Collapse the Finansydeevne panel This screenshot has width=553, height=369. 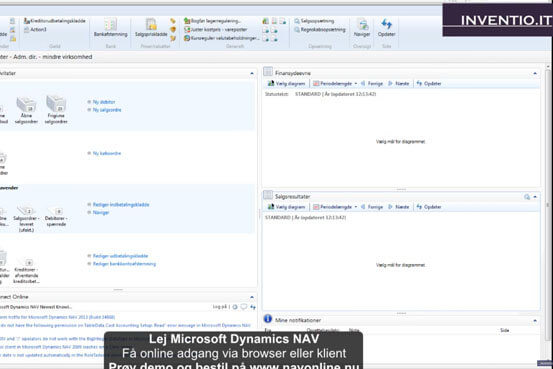tap(535, 73)
